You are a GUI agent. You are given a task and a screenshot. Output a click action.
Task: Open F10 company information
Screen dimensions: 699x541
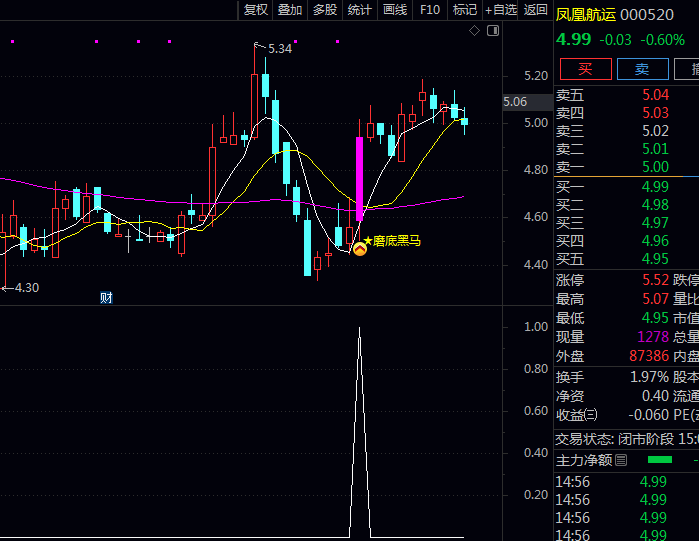pos(430,10)
